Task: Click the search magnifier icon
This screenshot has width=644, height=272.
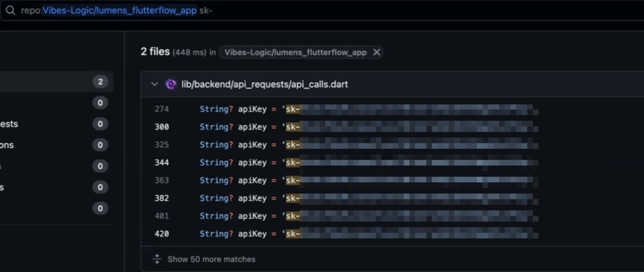Action: pyautogui.click(x=10, y=10)
